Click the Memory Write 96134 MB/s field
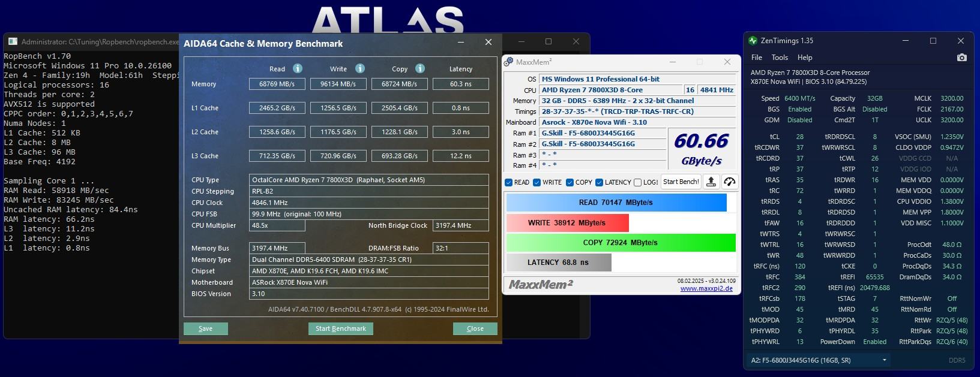 click(x=338, y=84)
